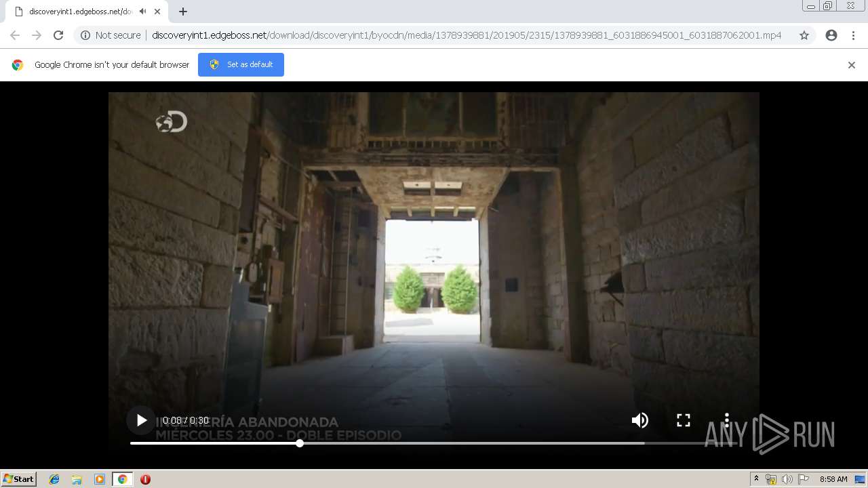Open the clock showing 8:58 AM
Image resolution: width=868 pixels, height=488 pixels.
tap(833, 479)
